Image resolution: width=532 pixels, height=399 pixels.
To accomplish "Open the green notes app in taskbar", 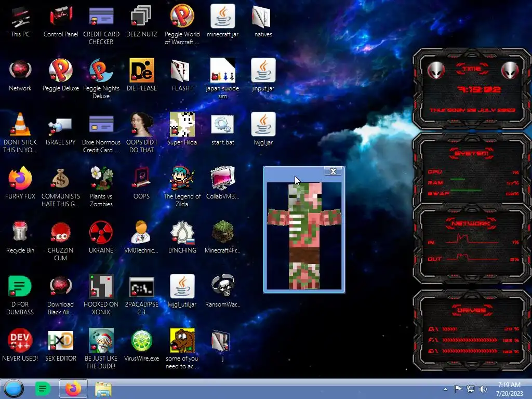I will pos(43,389).
